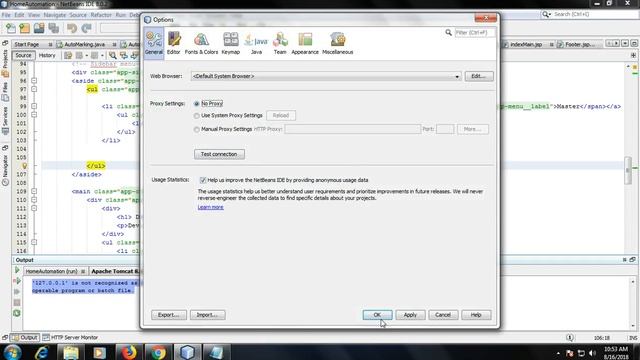This screenshot has width=640, height=360.
Task: Select the HomeAutomation (run) output tab
Action: [x=51, y=271]
